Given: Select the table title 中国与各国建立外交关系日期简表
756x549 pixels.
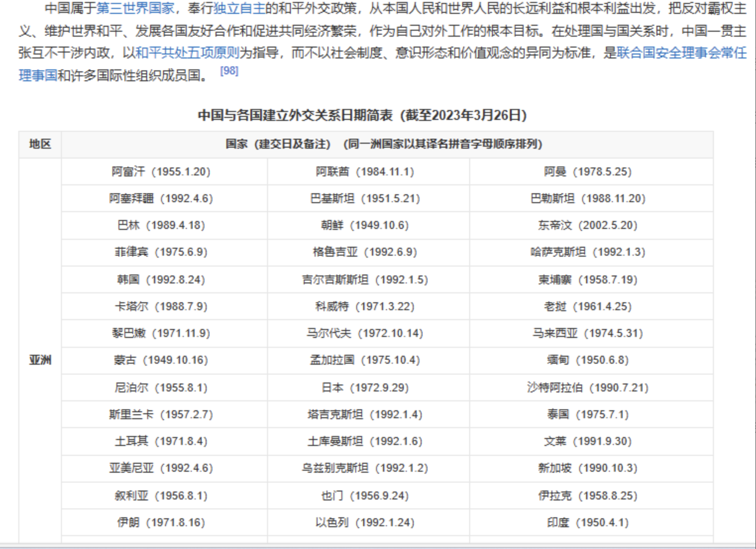Looking at the screenshot, I should pos(362,115).
